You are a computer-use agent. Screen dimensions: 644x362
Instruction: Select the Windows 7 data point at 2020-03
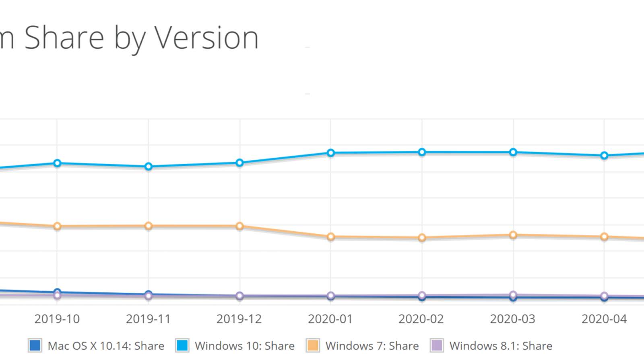[513, 235]
